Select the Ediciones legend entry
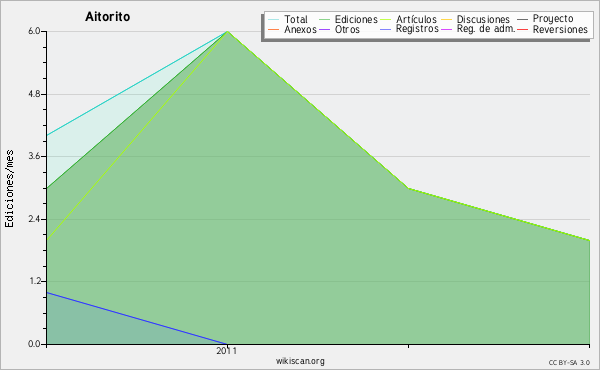The height and width of the screenshot is (370, 600). pos(348,19)
